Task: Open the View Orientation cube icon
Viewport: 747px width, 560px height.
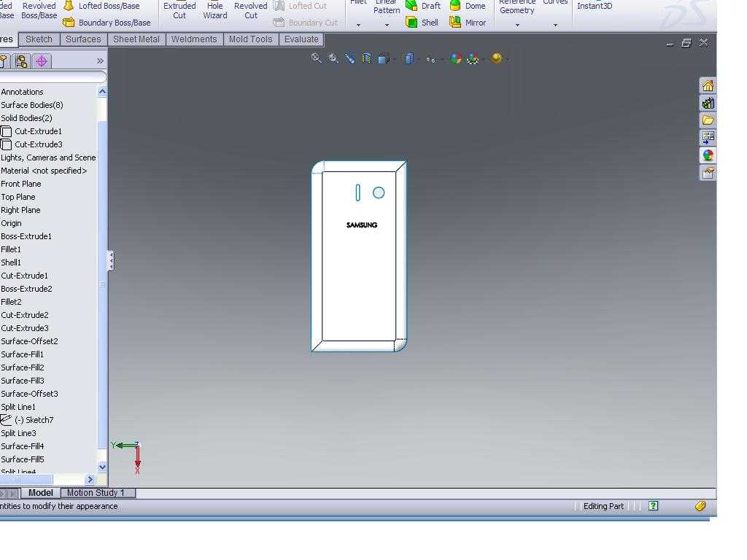Action: click(383, 58)
